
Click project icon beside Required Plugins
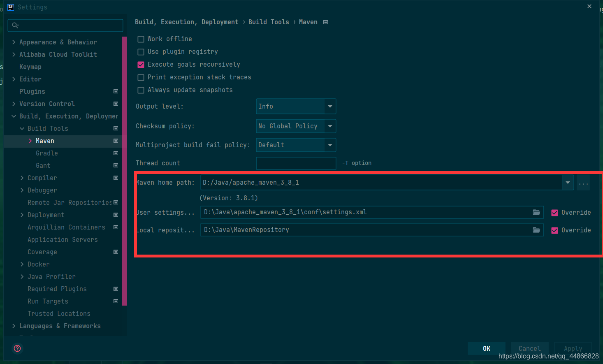(116, 289)
